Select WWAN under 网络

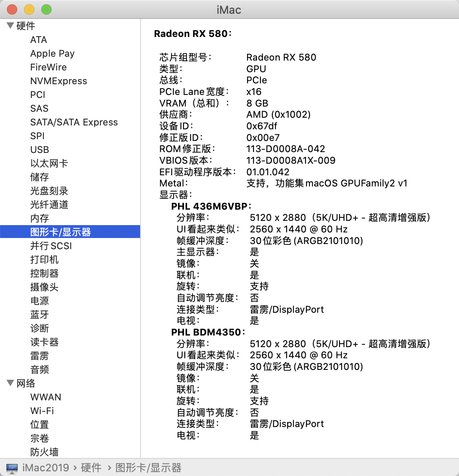click(46, 397)
